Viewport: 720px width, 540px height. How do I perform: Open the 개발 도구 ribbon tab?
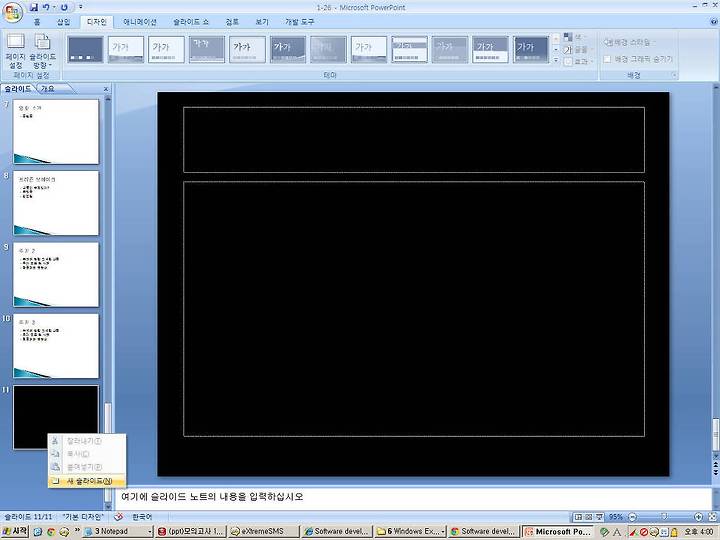tap(299, 22)
